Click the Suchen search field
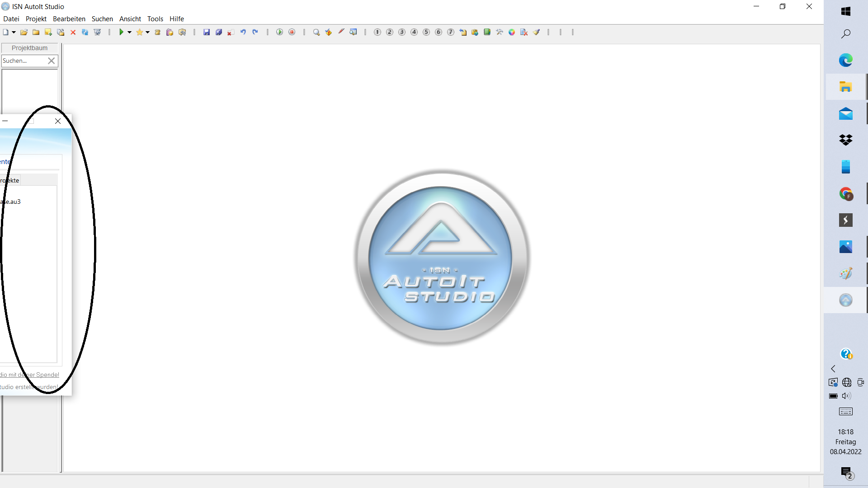Viewport: 868px width, 488px height. [23, 61]
